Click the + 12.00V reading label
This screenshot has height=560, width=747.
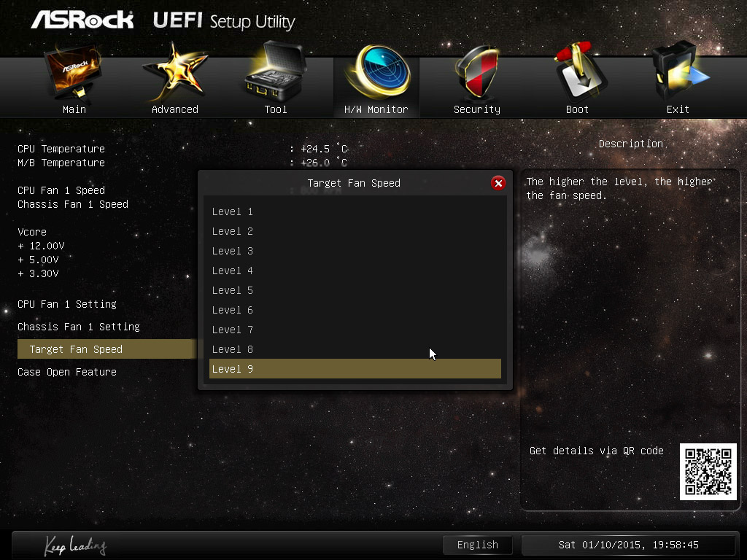(41, 246)
